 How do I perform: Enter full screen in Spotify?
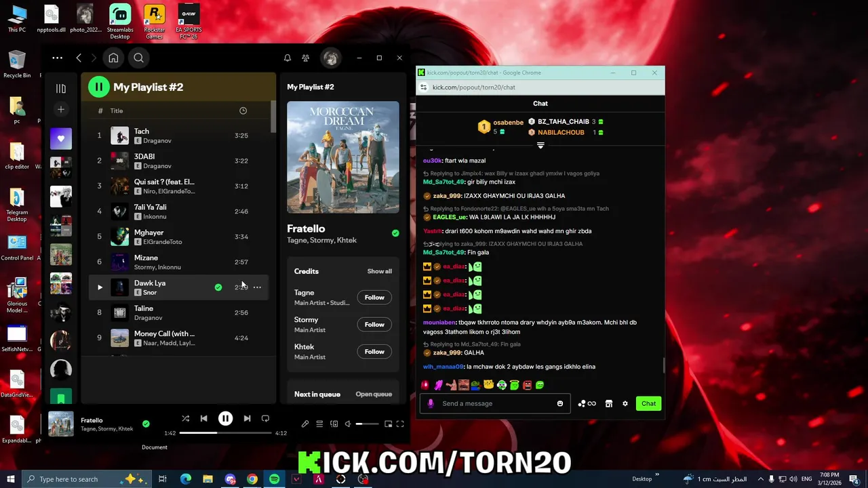coord(400,424)
